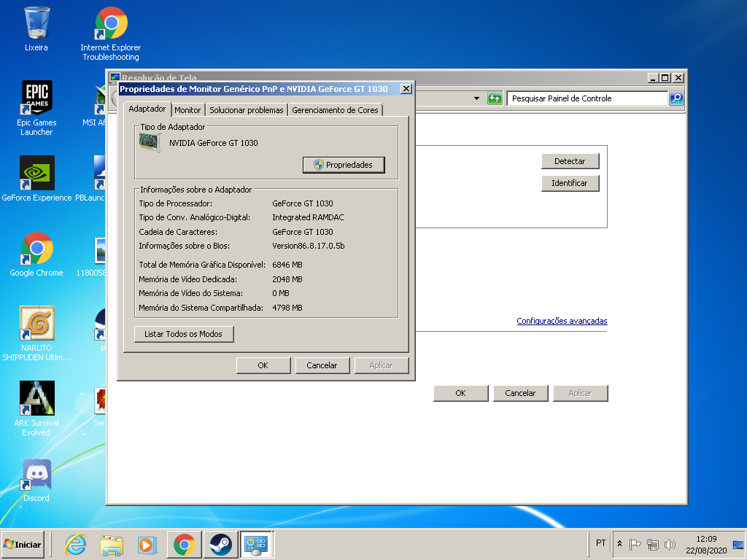747x560 pixels.
Task: Click OK in Resolução de Tela window
Action: pyautogui.click(x=461, y=393)
